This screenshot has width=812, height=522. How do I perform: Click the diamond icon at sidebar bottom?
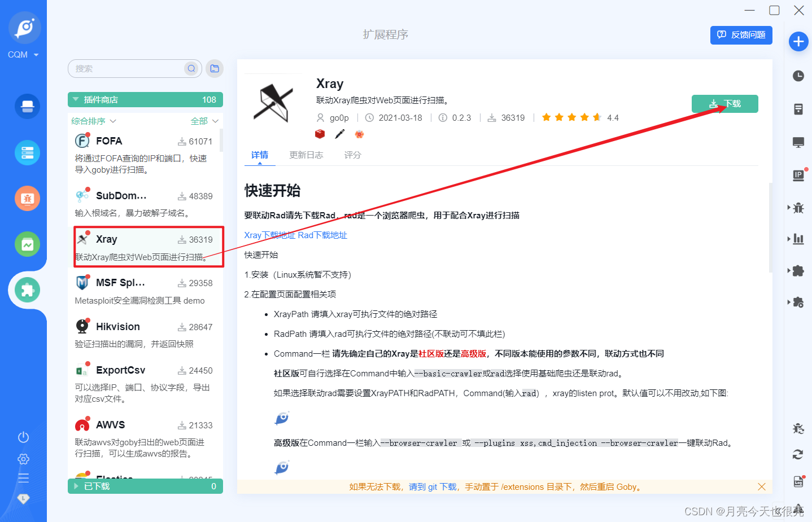pyautogui.click(x=23, y=499)
